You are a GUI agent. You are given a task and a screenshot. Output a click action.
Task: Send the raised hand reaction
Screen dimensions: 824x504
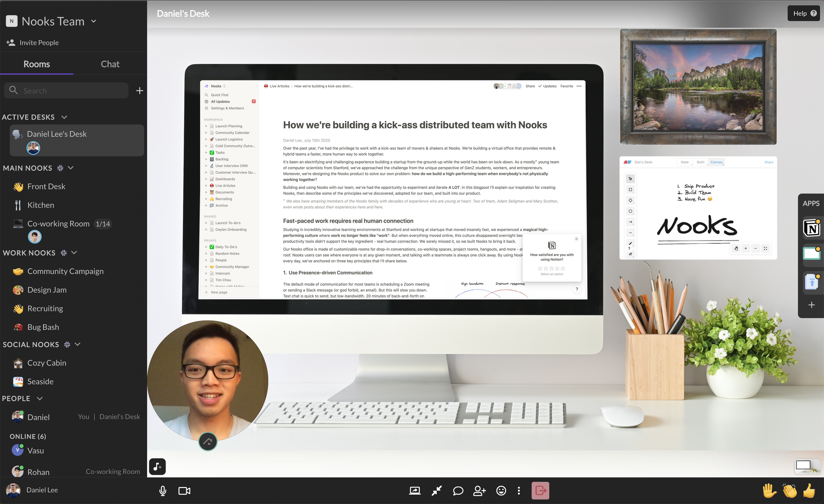[x=769, y=490]
